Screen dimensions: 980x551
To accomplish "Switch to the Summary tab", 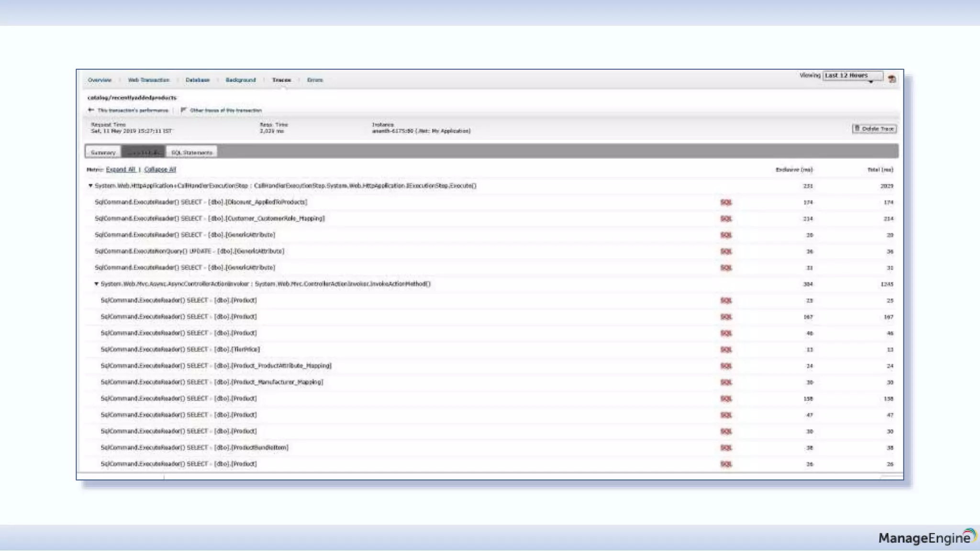I will tap(103, 152).
